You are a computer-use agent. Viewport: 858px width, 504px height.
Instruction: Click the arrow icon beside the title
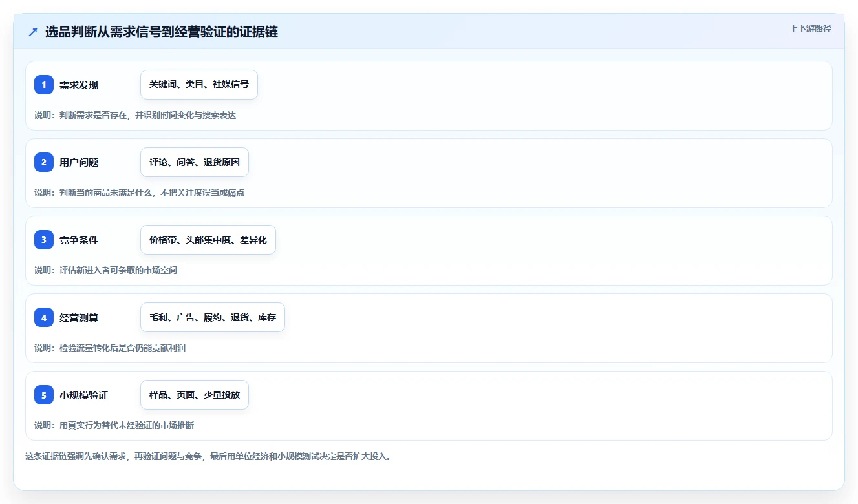(33, 32)
